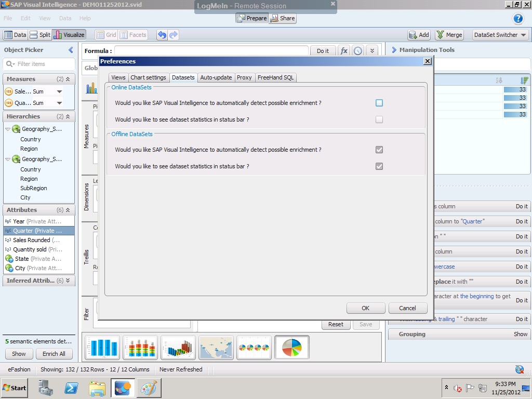Viewport: 532px width, 399px height.
Task: Open the fx function picker beside Formula
Action: click(344, 51)
